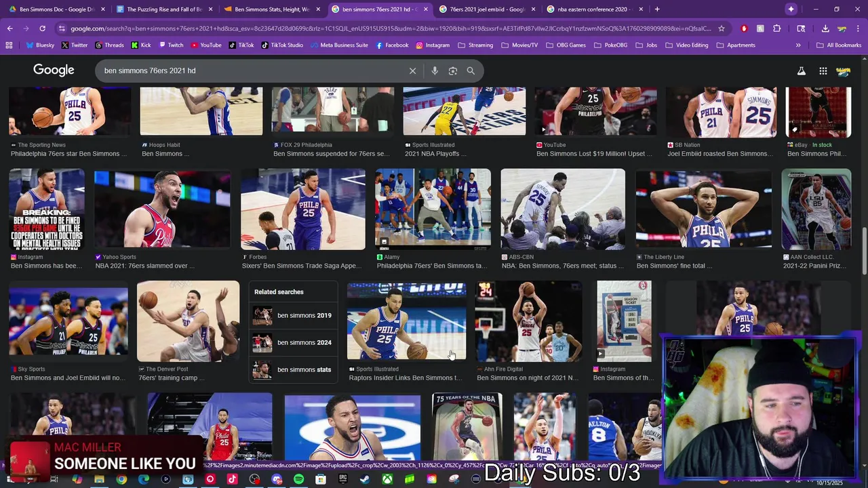The height and width of the screenshot is (488, 868).
Task: Click the magnifier search submit icon
Action: click(471, 70)
